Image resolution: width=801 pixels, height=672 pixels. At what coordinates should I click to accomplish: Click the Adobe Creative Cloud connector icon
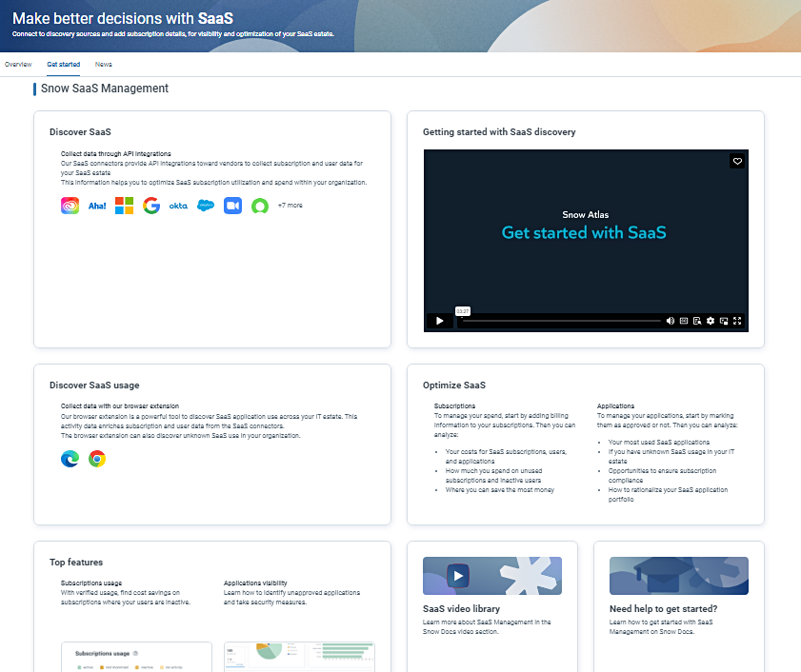(x=70, y=206)
